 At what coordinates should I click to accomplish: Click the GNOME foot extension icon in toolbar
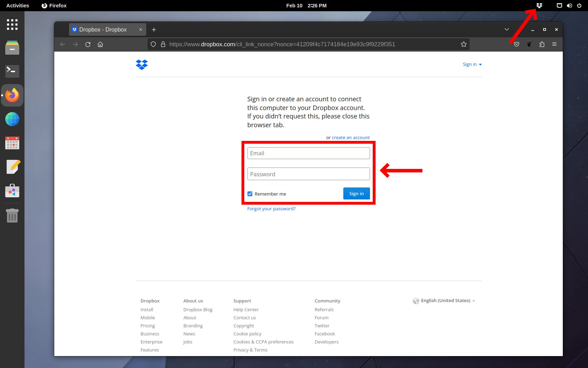529,45
